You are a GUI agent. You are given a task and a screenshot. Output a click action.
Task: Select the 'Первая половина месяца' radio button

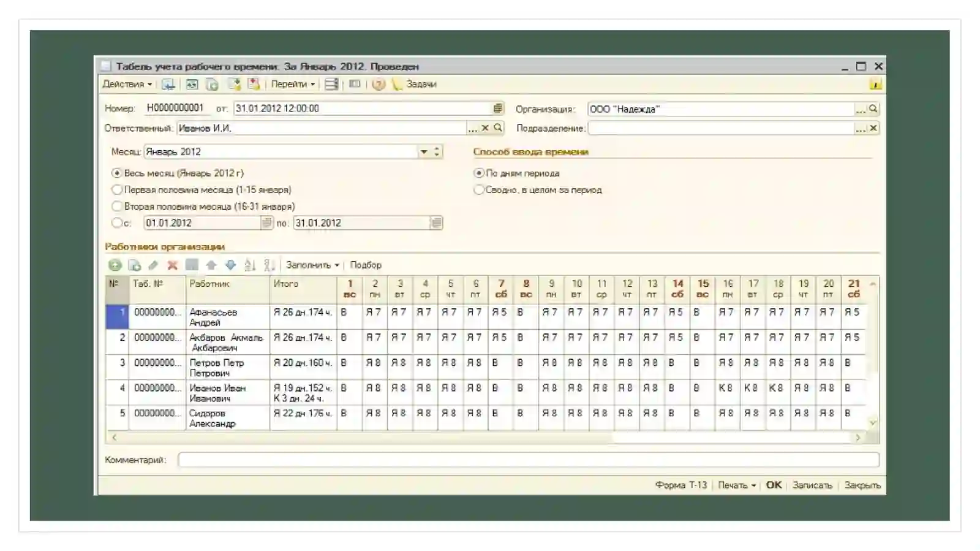point(116,190)
